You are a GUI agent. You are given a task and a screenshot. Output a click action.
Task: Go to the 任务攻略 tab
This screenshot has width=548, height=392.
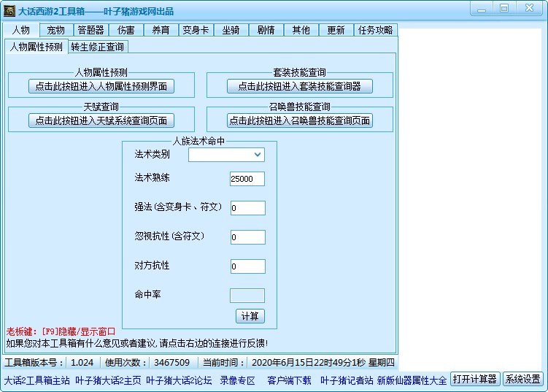[375, 30]
